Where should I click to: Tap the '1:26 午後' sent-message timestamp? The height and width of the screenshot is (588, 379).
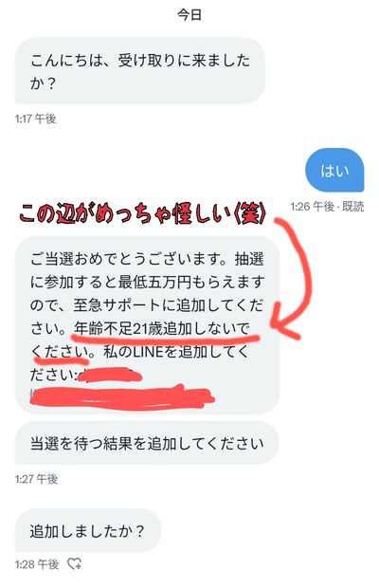pyautogui.click(x=312, y=206)
